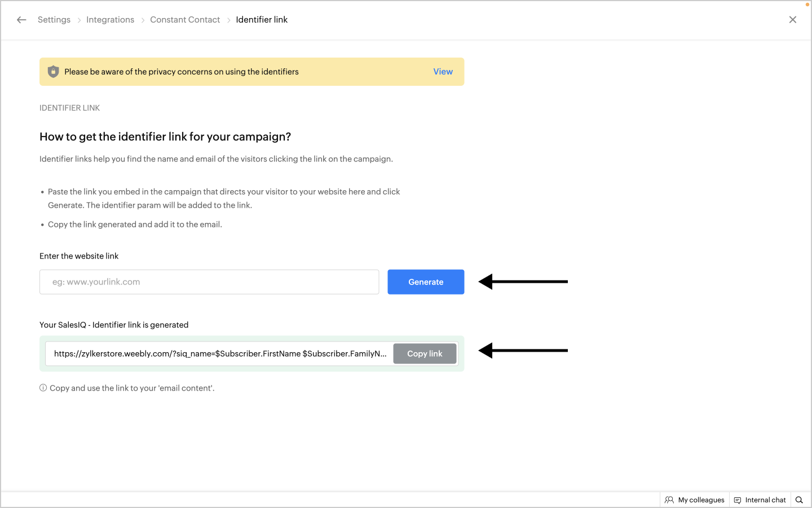Select the Constant Contact breadcrumb
Viewport: 812px width, 508px height.
[185, 20]
